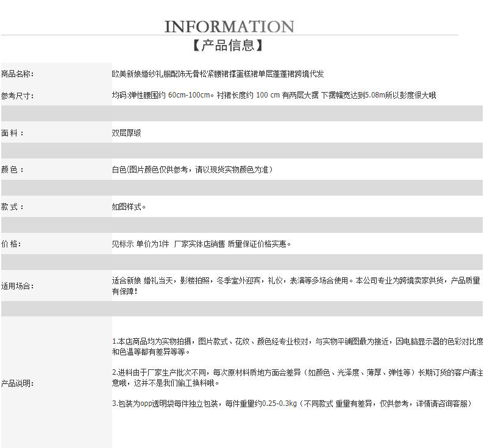Image resolution: width=484 pixels, height=448 pixels.
Task: Select the 价格 row label
Action: click(x=12, y=244)
